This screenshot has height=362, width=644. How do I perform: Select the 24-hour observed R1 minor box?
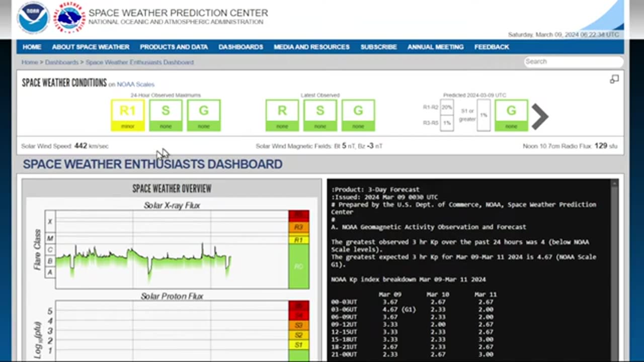(x=128, y=116)
